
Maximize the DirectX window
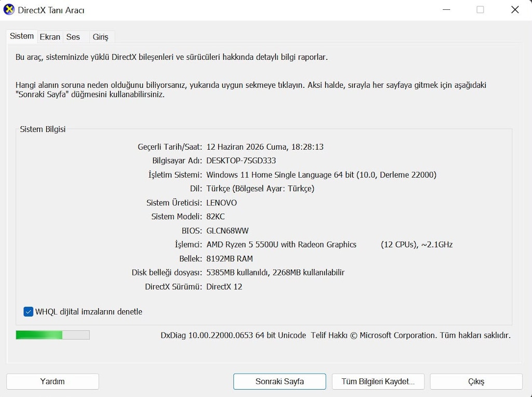(x=480, y=10)
